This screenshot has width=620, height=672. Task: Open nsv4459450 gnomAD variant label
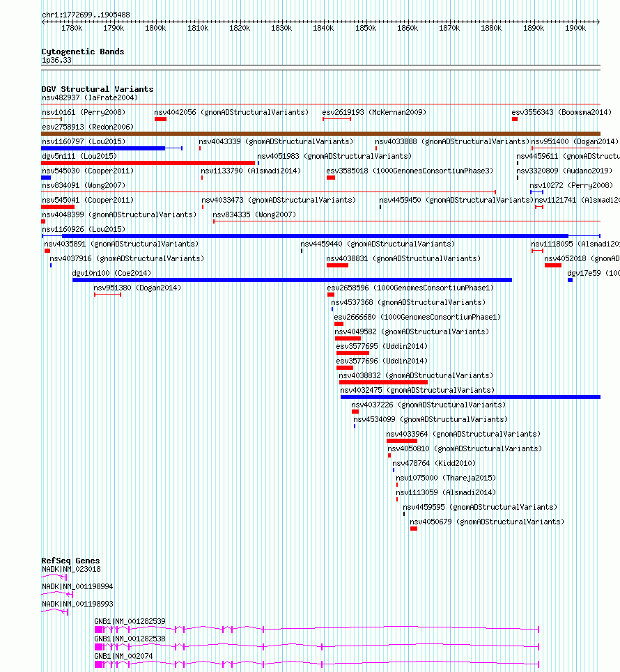click(456, 200)
